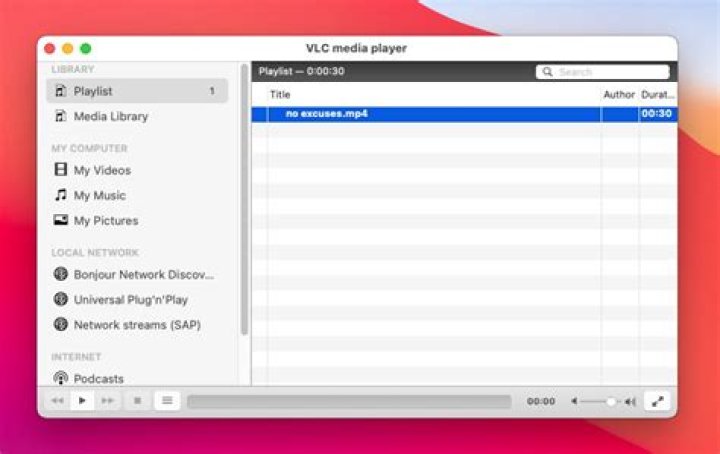
Task: Click the Bonjour Network Discovery globe icon
Action: 61,274
